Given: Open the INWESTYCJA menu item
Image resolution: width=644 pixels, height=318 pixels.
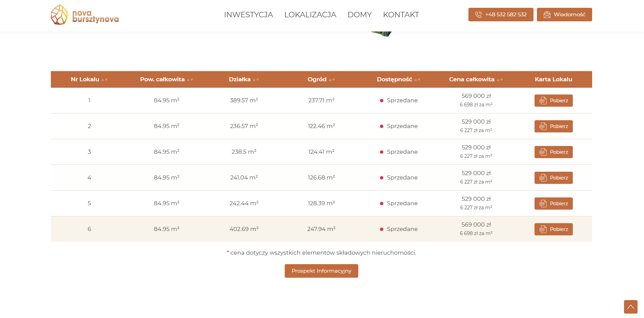Looking at the screenshot, I should click(x=248, y=15).
